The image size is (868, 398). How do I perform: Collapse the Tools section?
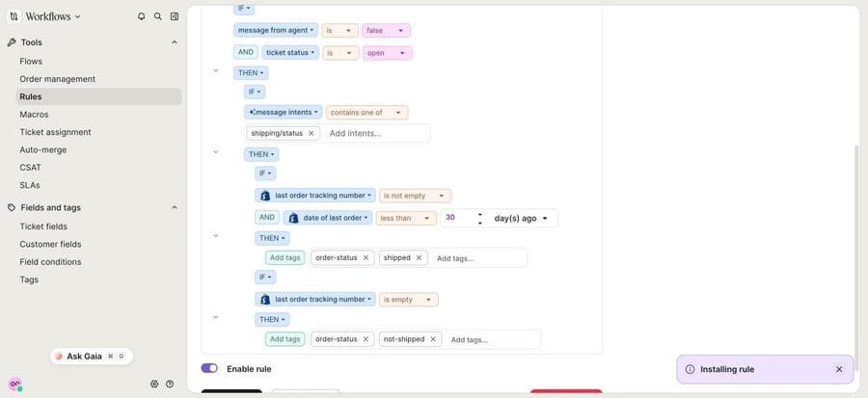coord(175,42)
